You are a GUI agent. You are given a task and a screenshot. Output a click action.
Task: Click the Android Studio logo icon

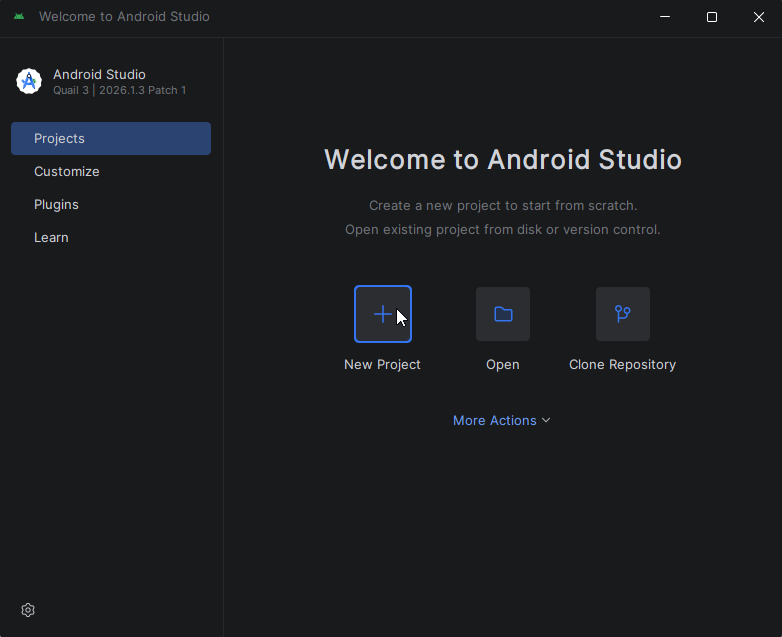pos(29,81)
